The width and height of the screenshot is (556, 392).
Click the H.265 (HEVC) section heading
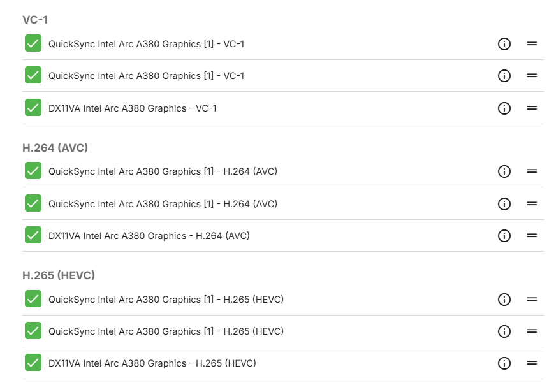click(59, 275)
